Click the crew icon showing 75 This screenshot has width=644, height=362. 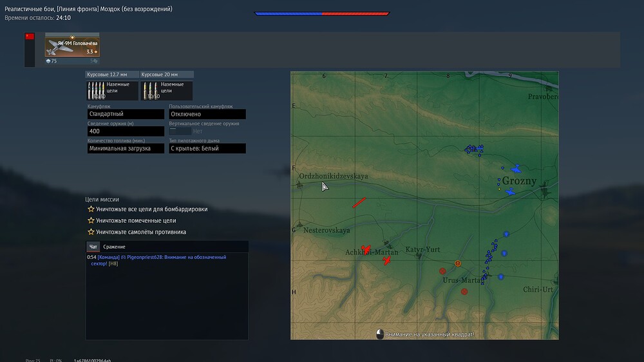point(48,61)
